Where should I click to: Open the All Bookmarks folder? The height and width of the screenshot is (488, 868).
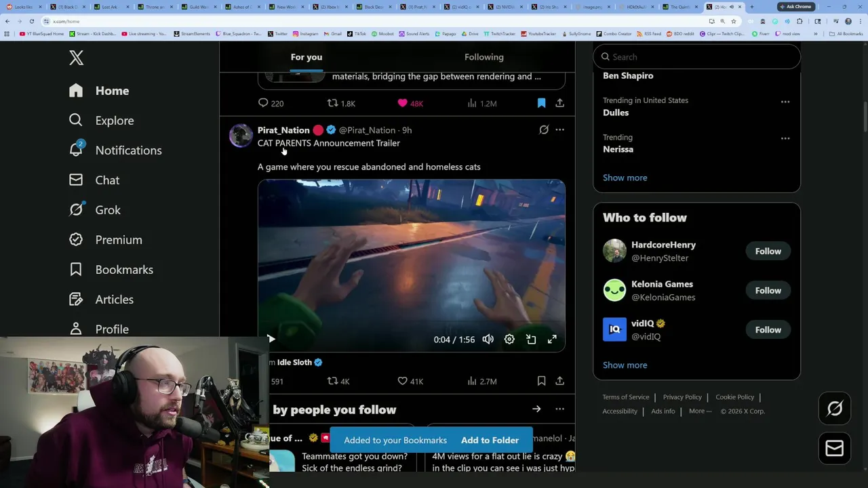pos(846,34)
